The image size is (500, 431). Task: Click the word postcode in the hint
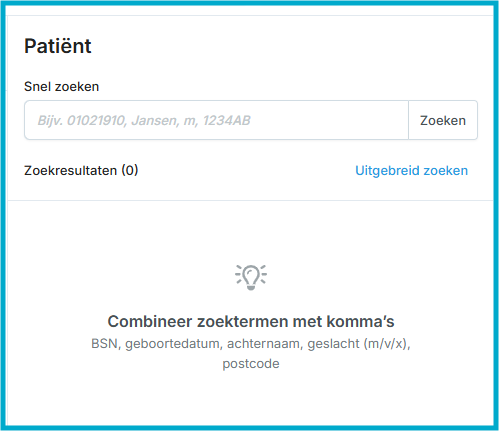[x=251, y=364]
